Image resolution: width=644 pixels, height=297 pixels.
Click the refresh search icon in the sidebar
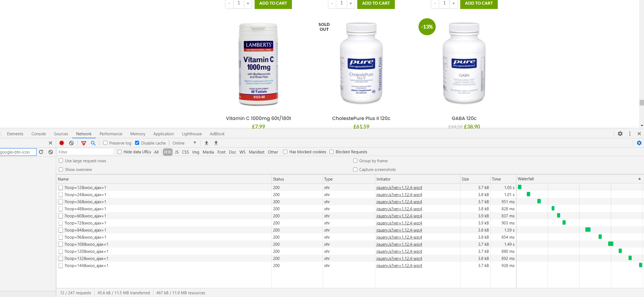41,152
